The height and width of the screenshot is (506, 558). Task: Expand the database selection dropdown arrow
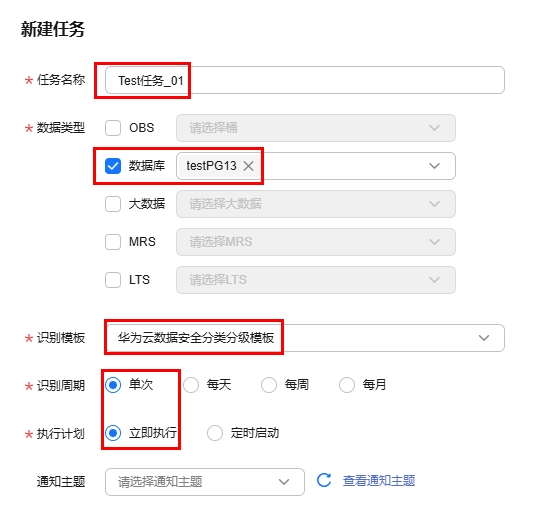434,166
